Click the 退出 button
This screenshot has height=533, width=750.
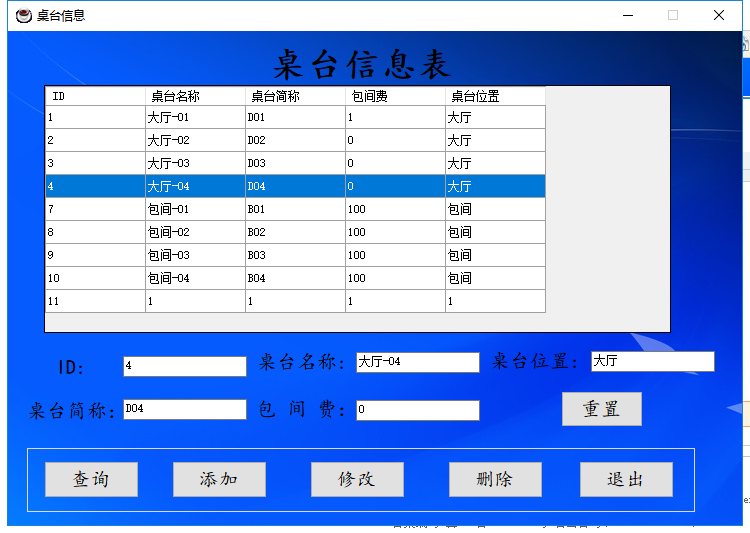point(626,479)
